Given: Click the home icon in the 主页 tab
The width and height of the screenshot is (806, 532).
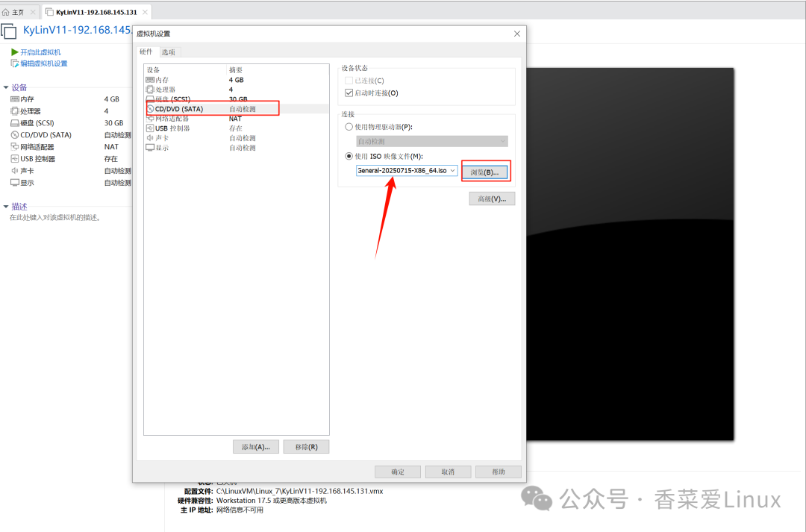Looking at the screenshot, I should (6, 12).
